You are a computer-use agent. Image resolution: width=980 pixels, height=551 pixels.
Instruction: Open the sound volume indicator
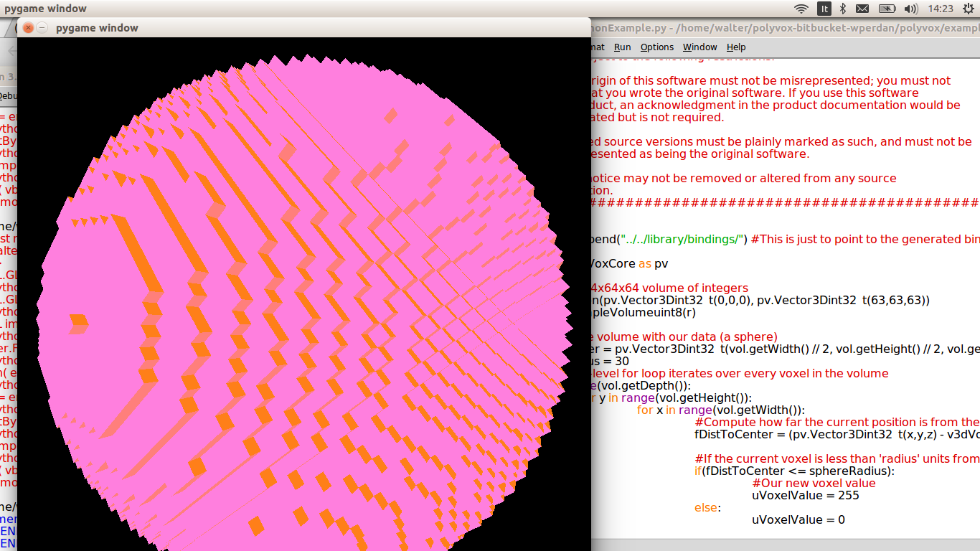pos(911,9)
